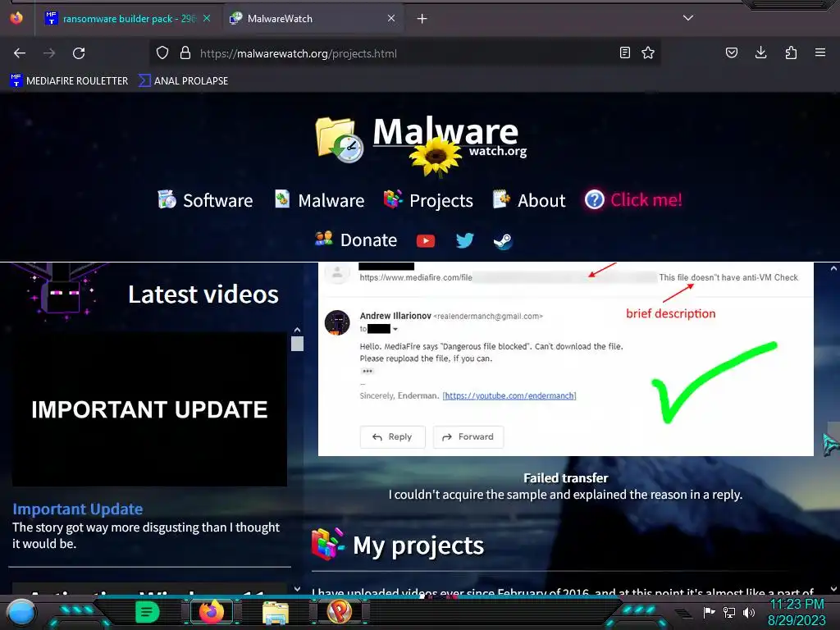840x630 pixels.
Task: Click the to-recipient dropdown arrow in email
Action: click(x=395, y=330)
